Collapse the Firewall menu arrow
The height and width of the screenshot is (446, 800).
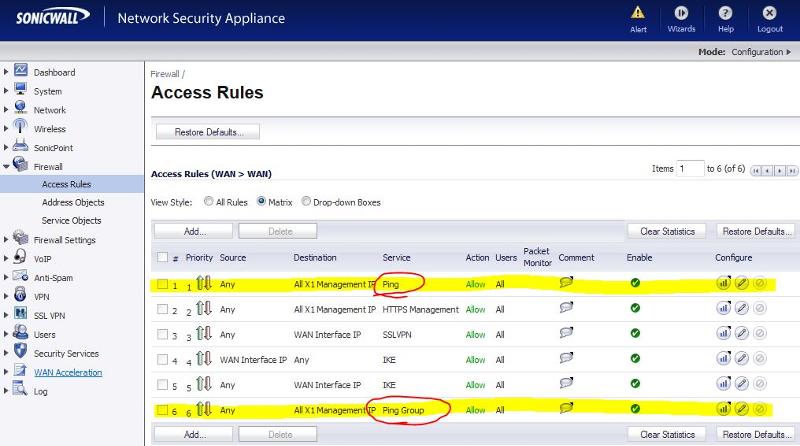[6, 166]
